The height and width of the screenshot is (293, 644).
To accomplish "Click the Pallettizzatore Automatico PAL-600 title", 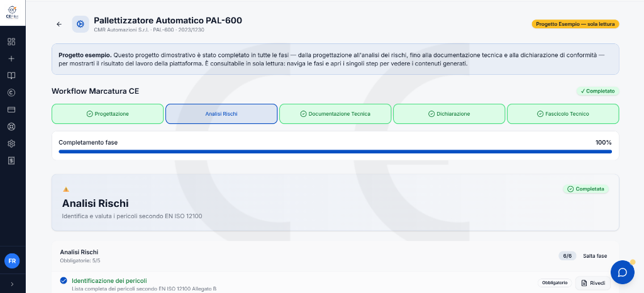I will pos(168,20).
